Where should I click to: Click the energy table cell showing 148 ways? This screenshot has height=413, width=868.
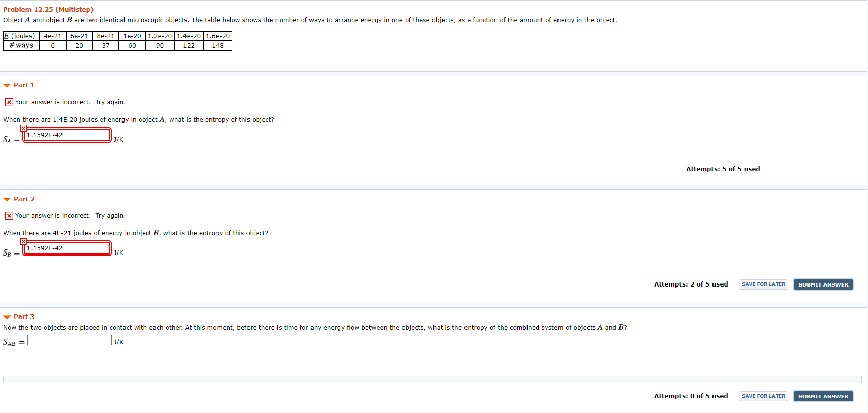(218, 45)
